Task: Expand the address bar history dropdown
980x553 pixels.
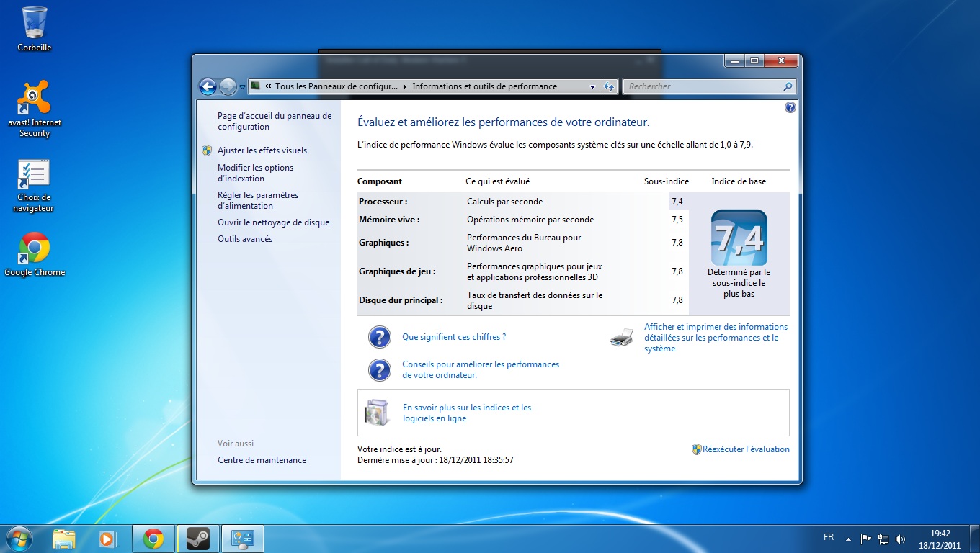Action: [x=592, y=86]
